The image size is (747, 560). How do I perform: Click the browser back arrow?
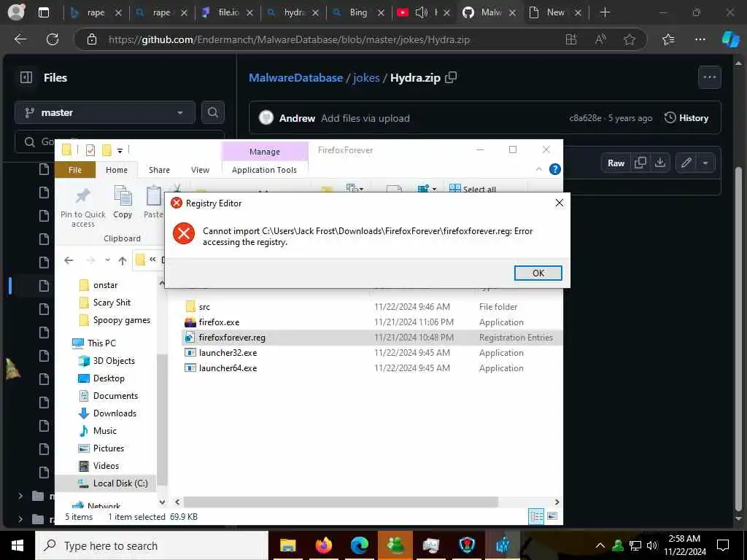click(20, 39)
